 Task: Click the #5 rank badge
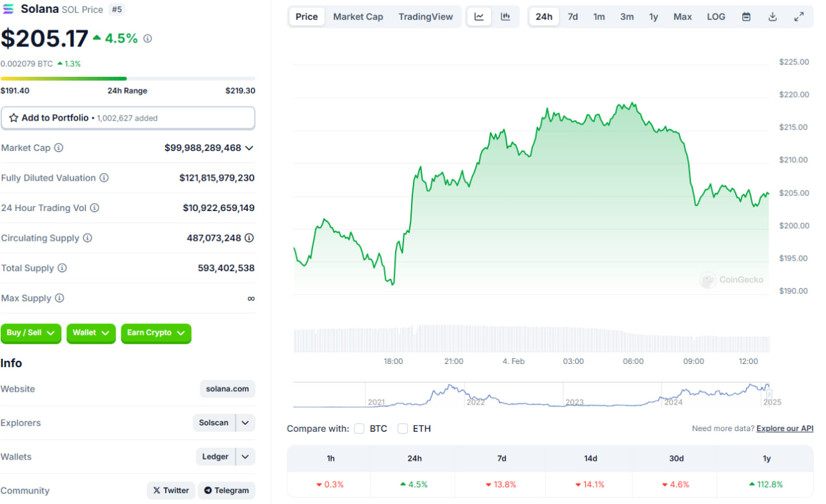(x=117, y=9)
